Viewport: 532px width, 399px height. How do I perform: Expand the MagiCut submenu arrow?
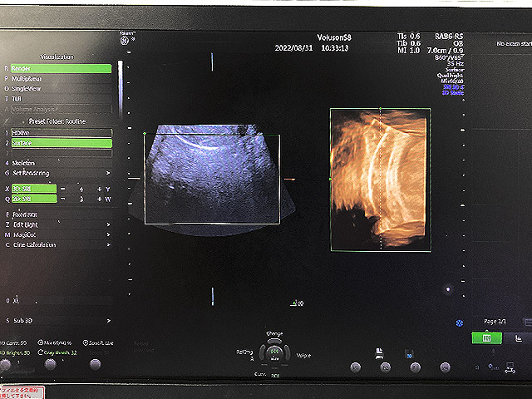[108, 234]
